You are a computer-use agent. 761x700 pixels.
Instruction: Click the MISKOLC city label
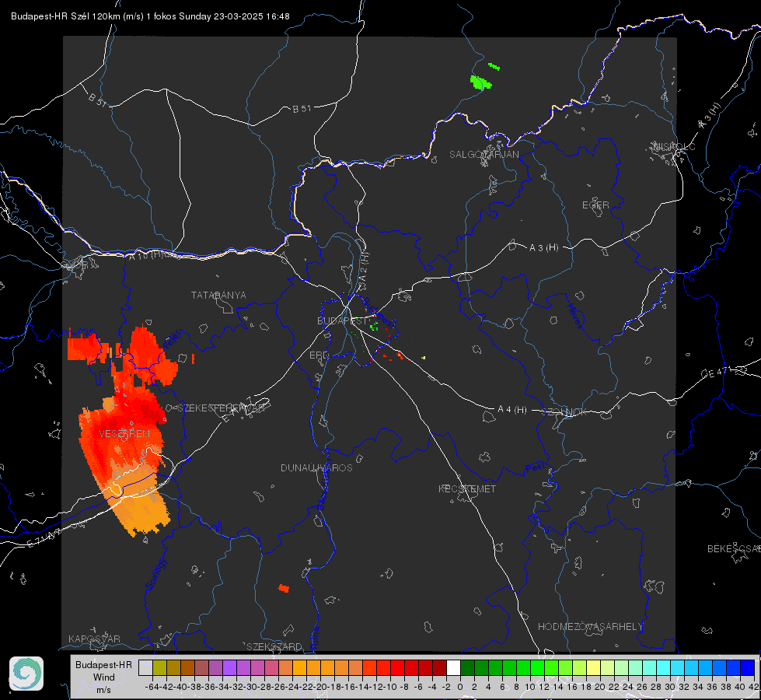[x=674, y=146]
